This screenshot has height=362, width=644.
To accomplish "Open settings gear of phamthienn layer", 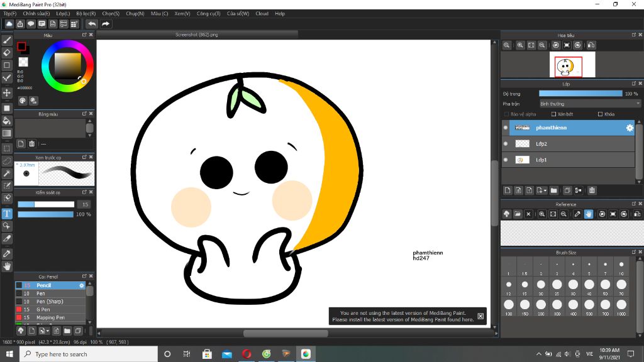I will coord(630,128).
